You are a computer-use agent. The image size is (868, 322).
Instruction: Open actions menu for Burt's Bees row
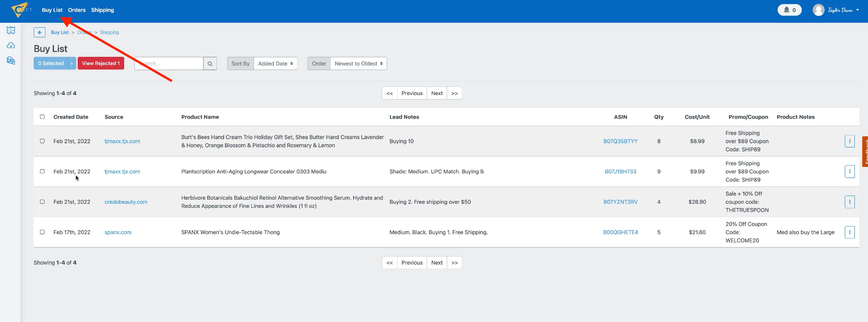point(849,141)
